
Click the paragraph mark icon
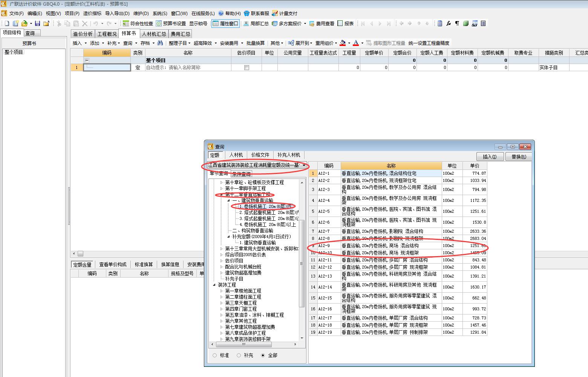point(457,23)
